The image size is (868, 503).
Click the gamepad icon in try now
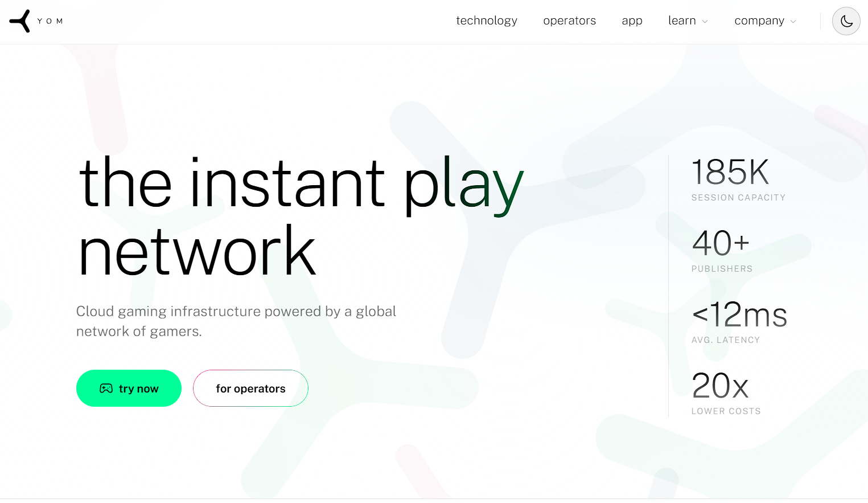106,389
